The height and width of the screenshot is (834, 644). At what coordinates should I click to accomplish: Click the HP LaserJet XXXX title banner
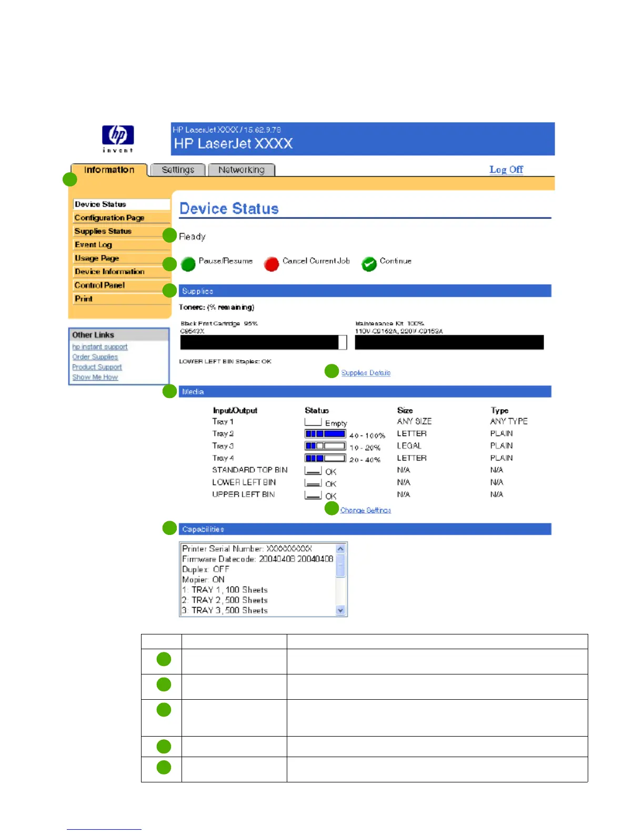tap(363, 139)
